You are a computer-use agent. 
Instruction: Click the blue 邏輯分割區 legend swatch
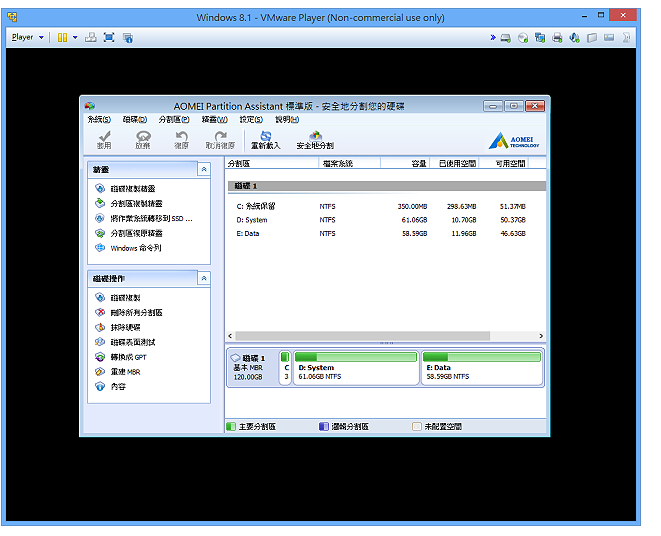click(324, 427)
